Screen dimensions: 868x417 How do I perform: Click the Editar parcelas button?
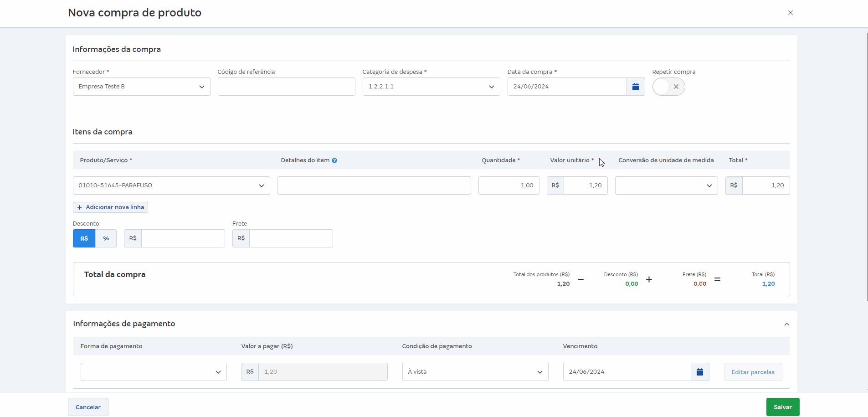click(x=753, y=372)
